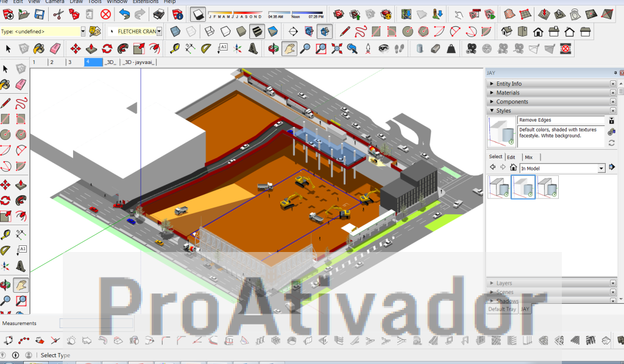This screenshot has width=624, height=364.
Task: Click the time-of-day shadow slider
Action: [x=297, y=13]
